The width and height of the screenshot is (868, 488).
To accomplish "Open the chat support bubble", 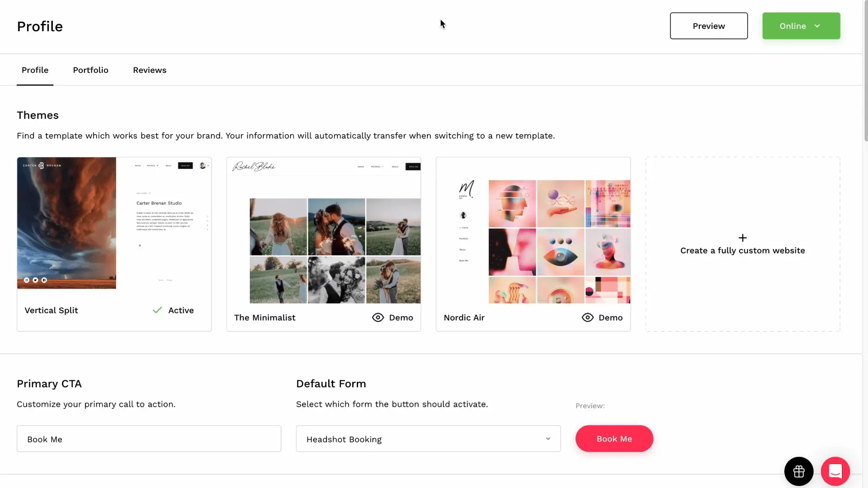I will coord(835,471).
